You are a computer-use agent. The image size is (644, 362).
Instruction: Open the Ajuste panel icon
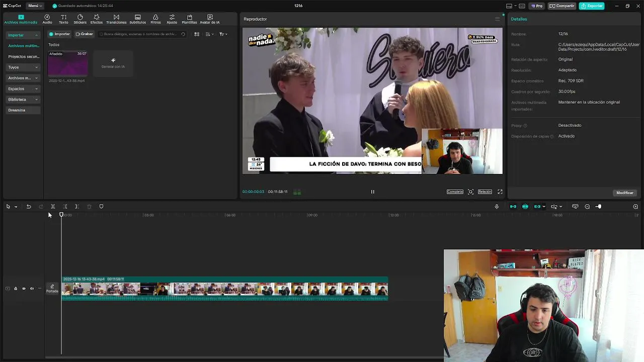[172, 19]
